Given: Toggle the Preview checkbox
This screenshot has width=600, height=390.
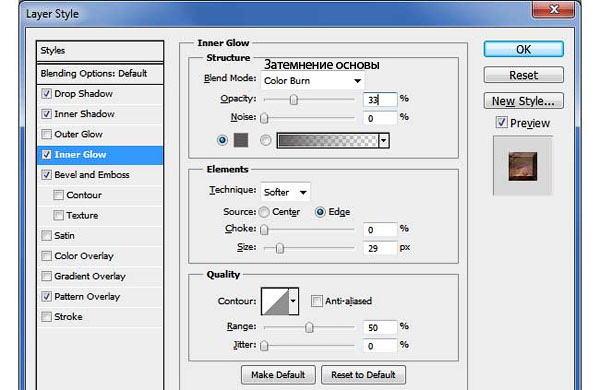Looking at the screenshot, I should pyautogui.click(x=501, y=122).
